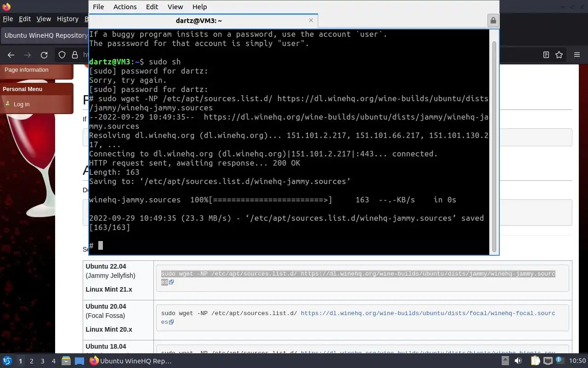Open the Actions menu in the terminal

point(125,7)
